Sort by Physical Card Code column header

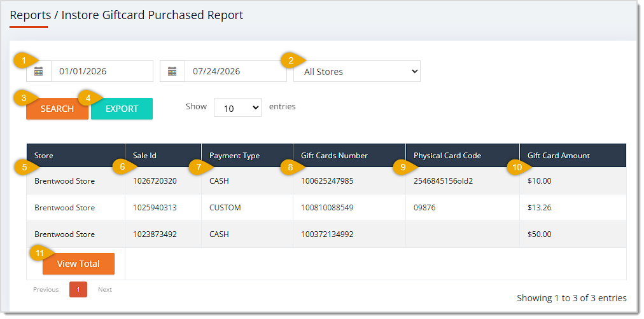pos(463,156)
